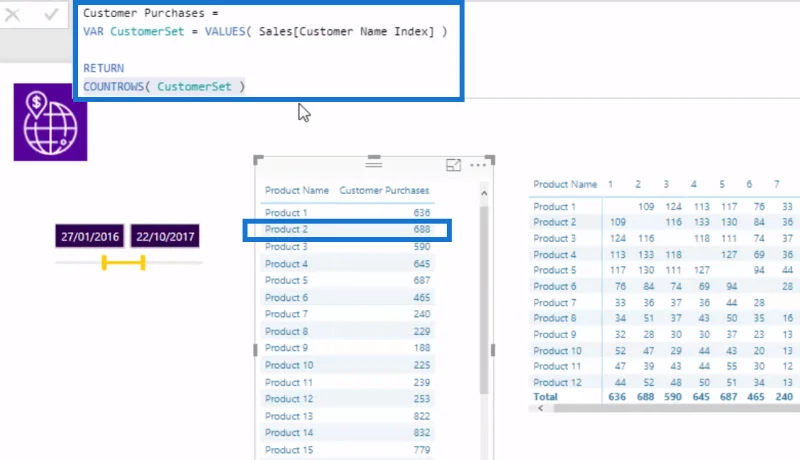Click Product 12 row label in matrix
800x460 pixels.
click(557, 382)
